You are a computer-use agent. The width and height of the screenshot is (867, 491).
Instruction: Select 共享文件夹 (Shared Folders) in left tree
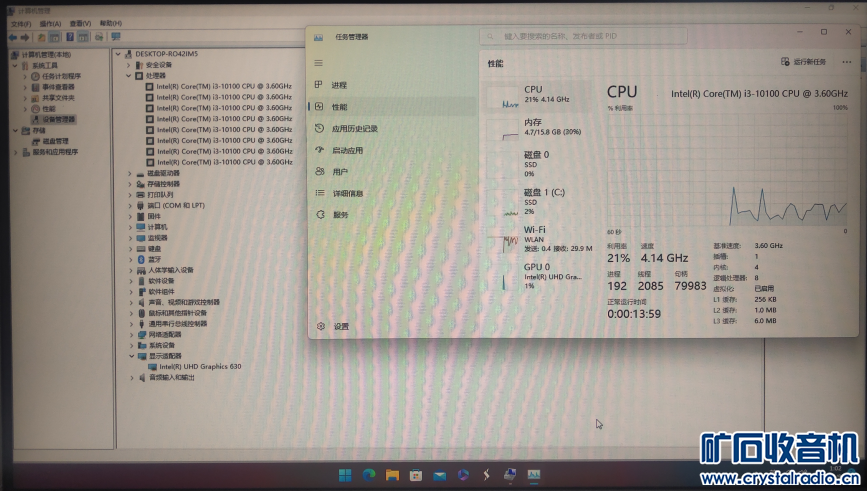point(58,98)
